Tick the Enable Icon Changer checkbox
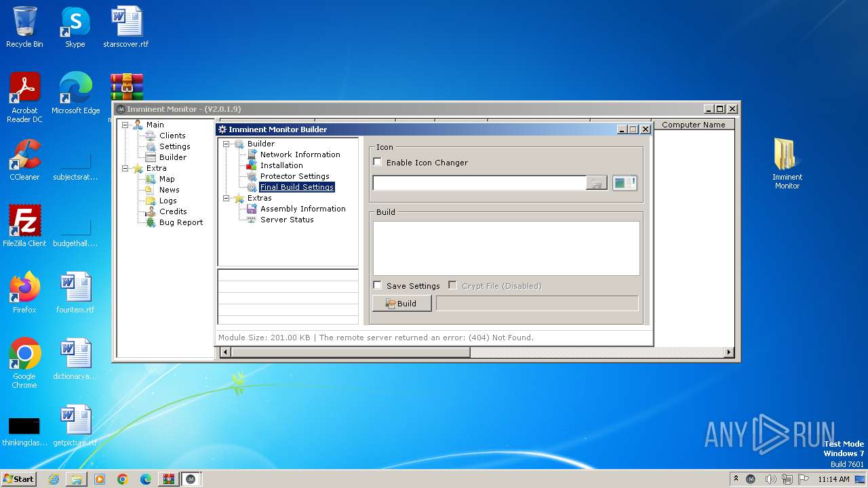The height and width of the screenshot is (488, 868). [378, 163]
